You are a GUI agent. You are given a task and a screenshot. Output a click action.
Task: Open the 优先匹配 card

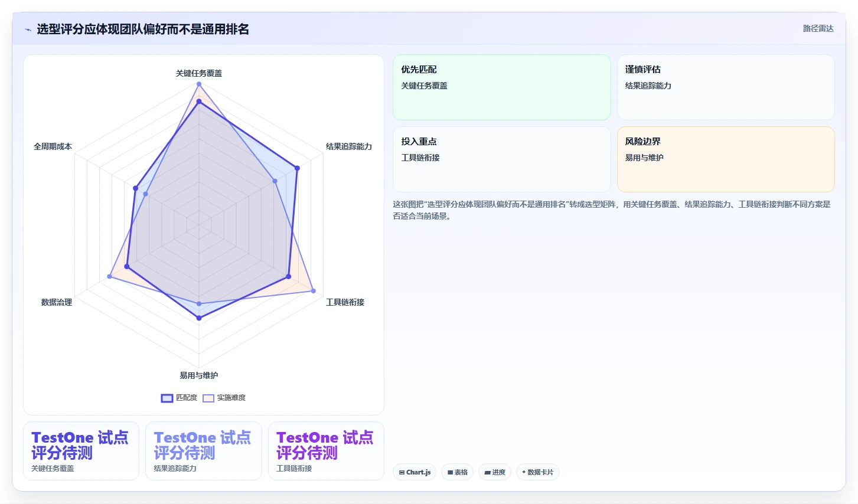[502, 87]
